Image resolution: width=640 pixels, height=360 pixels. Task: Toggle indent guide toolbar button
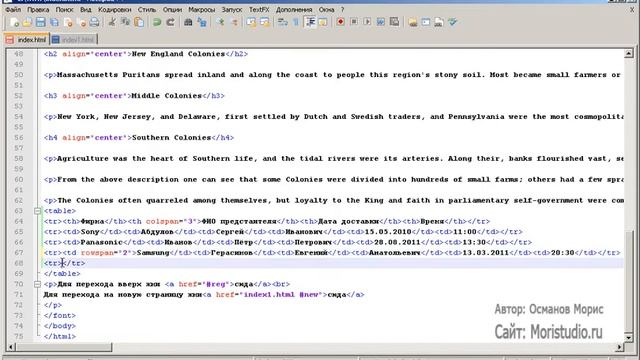(310, 22)
